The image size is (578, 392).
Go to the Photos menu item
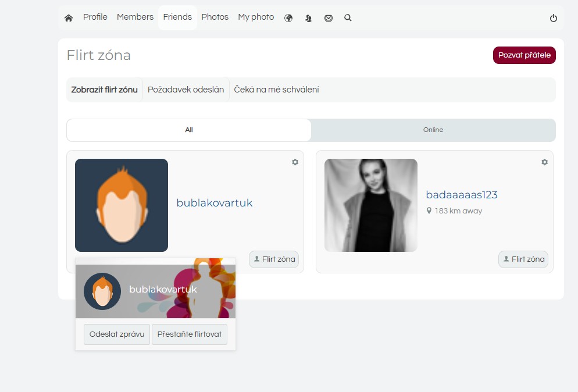(215, 17)
